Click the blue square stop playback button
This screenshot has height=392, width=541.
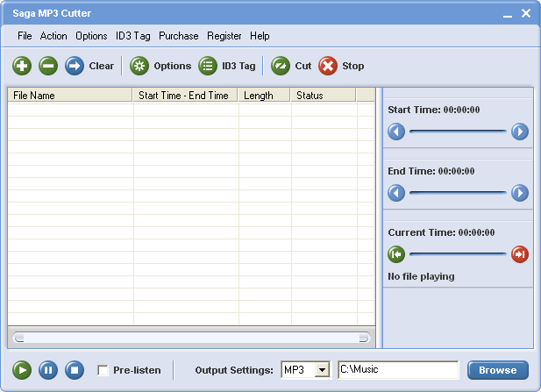pyautogui.click(x=75, y=370)
